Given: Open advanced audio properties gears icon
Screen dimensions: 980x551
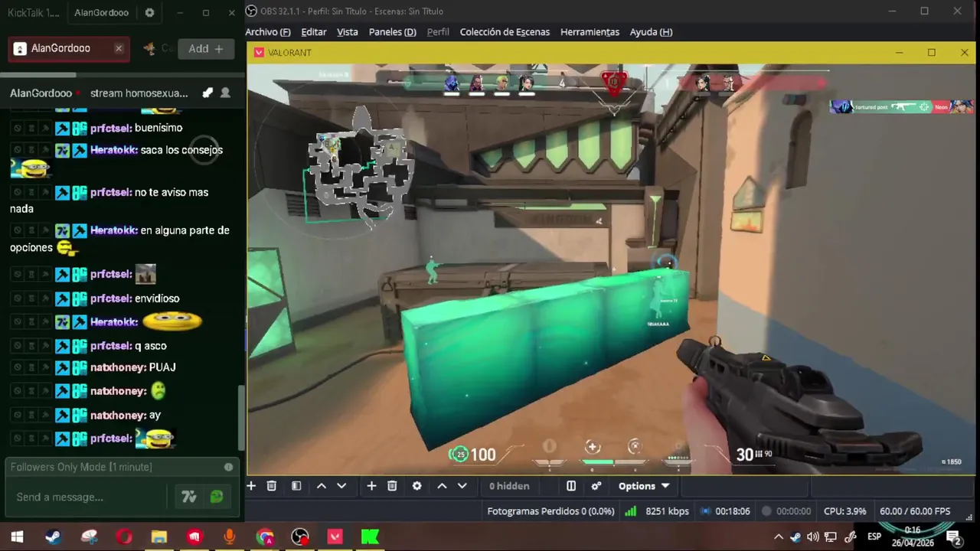Looking at the screenshot, I should 596,486.
